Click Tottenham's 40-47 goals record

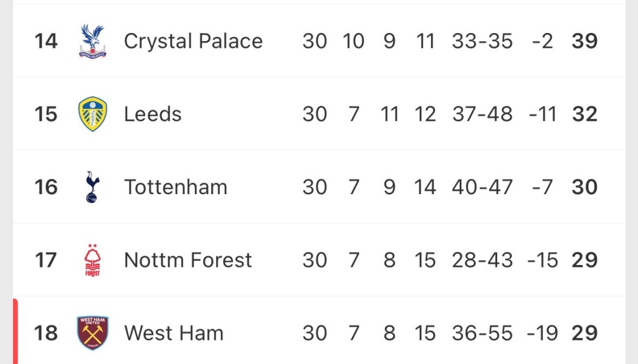click(x=482, y=187)
